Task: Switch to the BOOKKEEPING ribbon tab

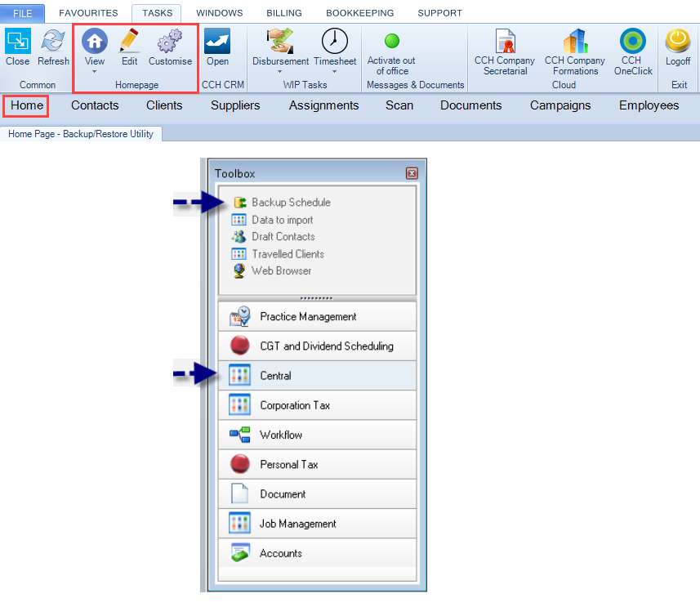Action: click(360, 13)
